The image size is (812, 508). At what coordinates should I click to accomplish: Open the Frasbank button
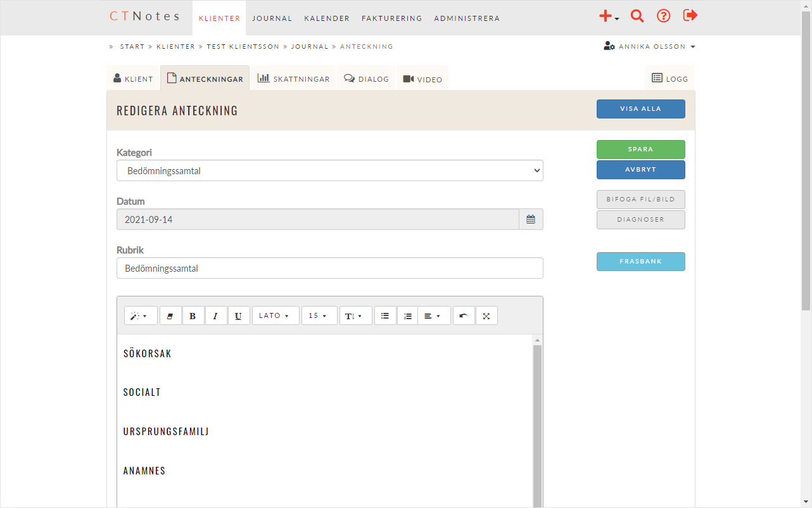click(640, 262)
